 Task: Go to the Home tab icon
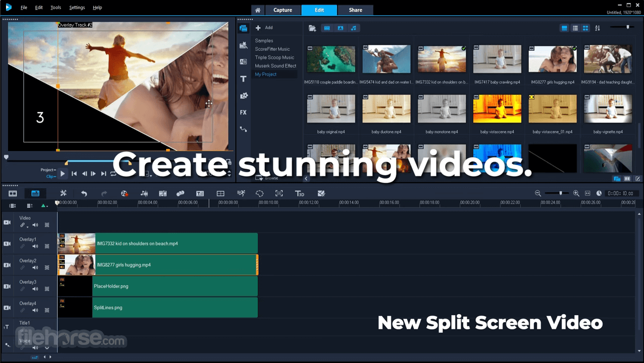pos(257,10)
